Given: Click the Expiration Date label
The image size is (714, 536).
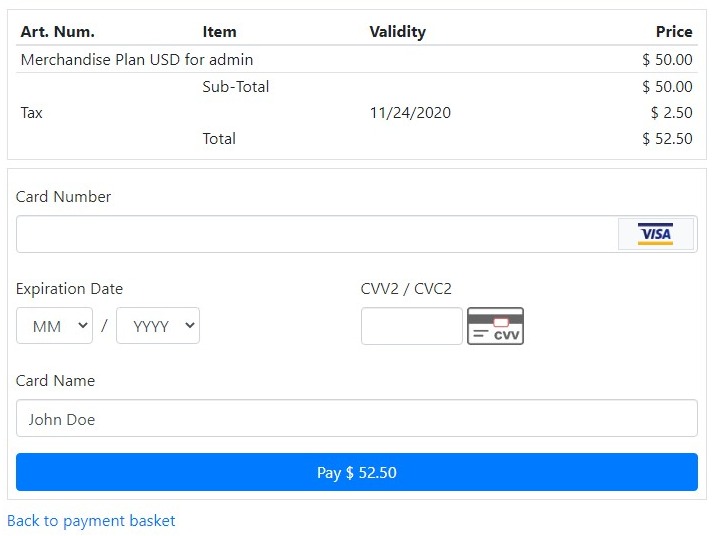Looking at the screenshot, I should pos(69,289).
